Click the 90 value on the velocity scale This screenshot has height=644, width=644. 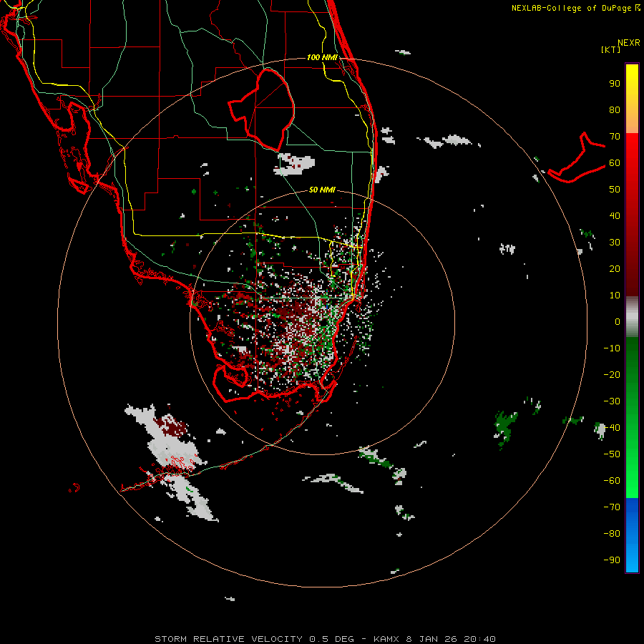(615, 84)
